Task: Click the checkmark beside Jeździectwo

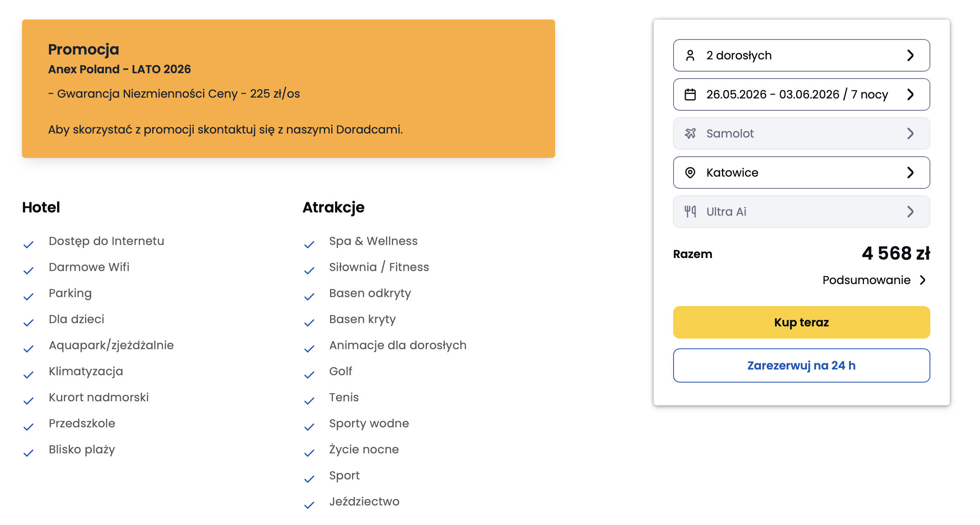Action: [309, 505]
